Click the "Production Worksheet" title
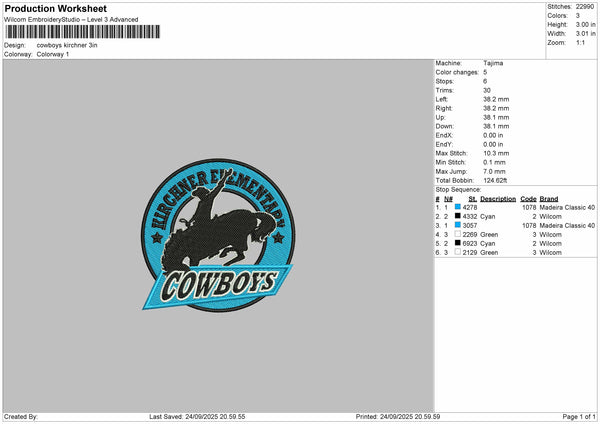The image size is (600, 424). tap(55, 8)
